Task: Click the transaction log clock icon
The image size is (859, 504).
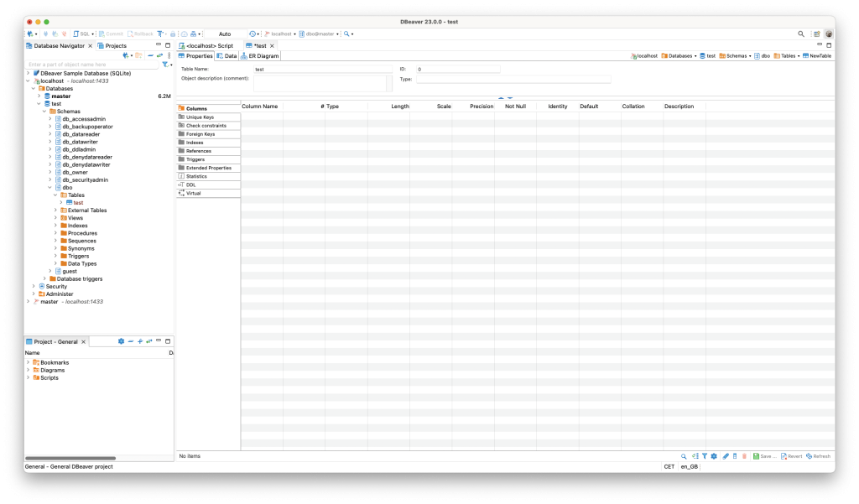Action: coord(252,34)
